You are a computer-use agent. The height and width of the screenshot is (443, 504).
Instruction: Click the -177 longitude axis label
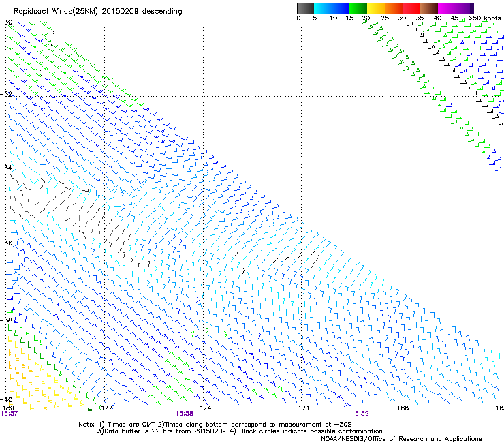[x=105, y=408]
